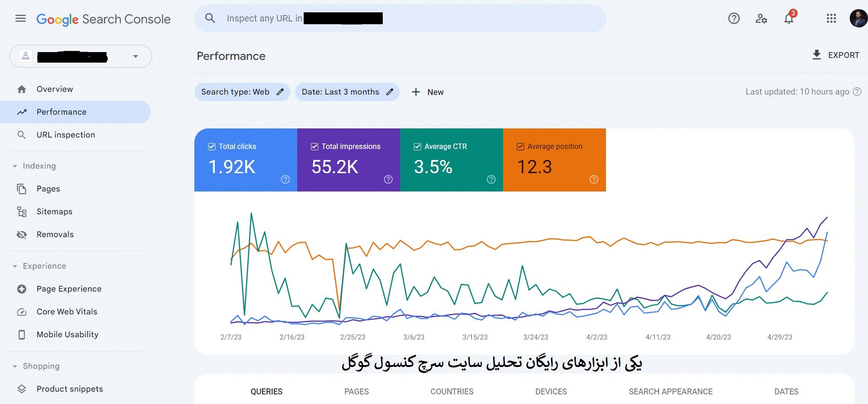Click the EXPORT button

click(835, 55)
